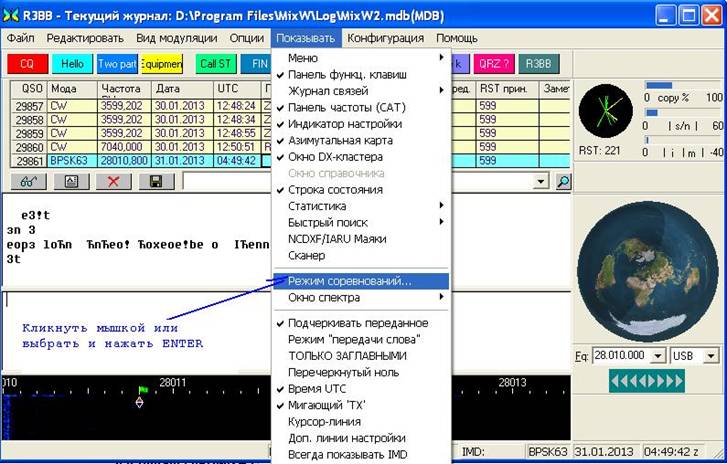Click the floppy disk save QSO icon
The height and width of the screenshot is (464, 727).
(155, 181)
